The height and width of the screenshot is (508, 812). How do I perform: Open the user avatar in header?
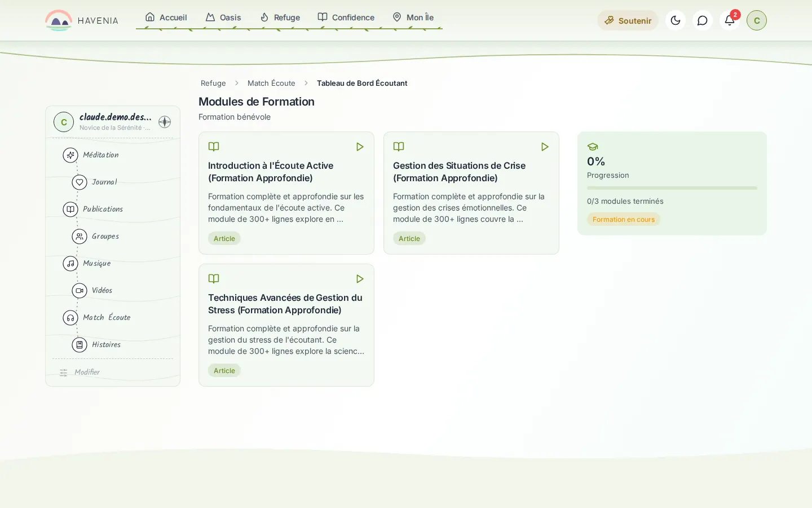point(757,20)
